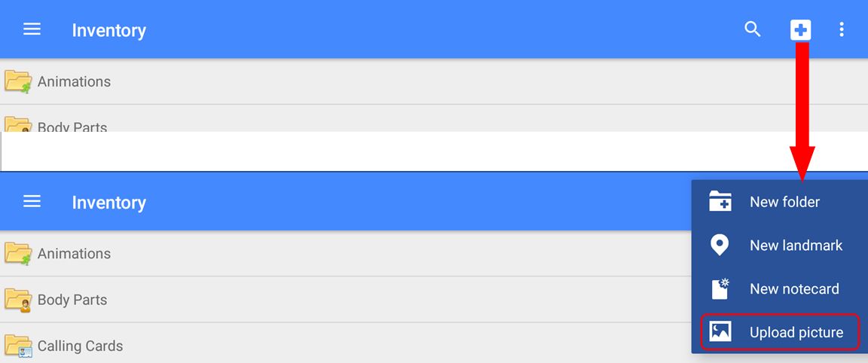Click the folder-plus icon beside New folder

pos(720,202)
